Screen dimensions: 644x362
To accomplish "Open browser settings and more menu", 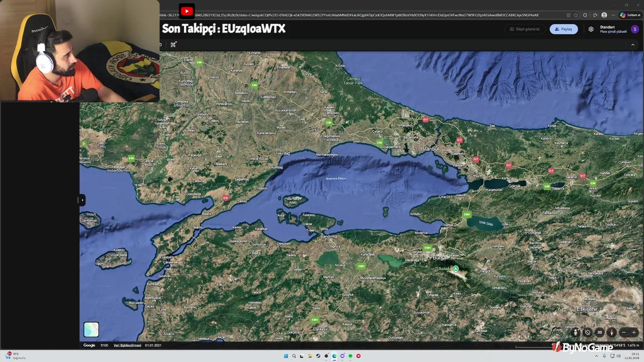I will point(613,15).
